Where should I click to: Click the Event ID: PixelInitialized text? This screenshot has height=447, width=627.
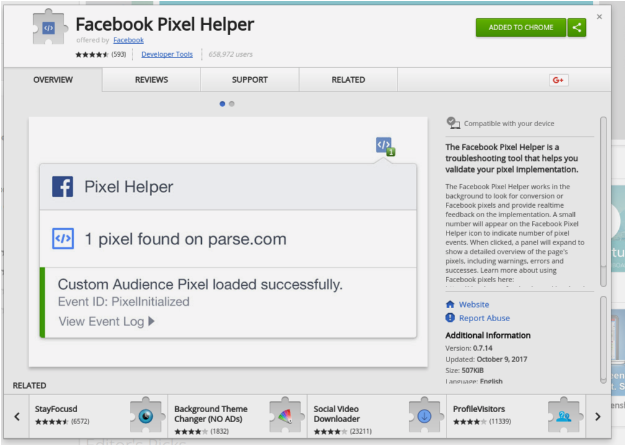(124, 302)
